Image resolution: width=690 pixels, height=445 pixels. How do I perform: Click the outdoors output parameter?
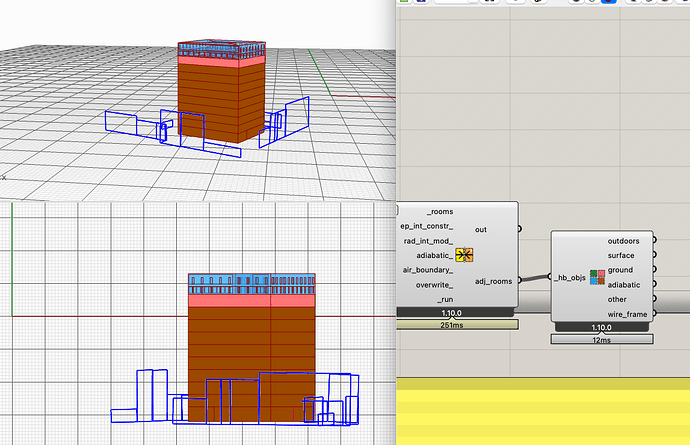623,241
